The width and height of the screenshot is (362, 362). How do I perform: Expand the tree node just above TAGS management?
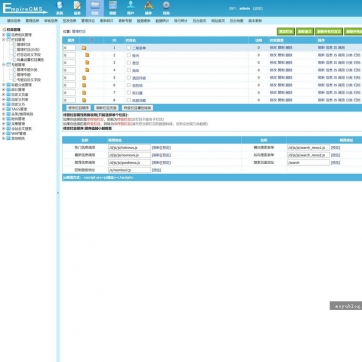coord(4,104)
